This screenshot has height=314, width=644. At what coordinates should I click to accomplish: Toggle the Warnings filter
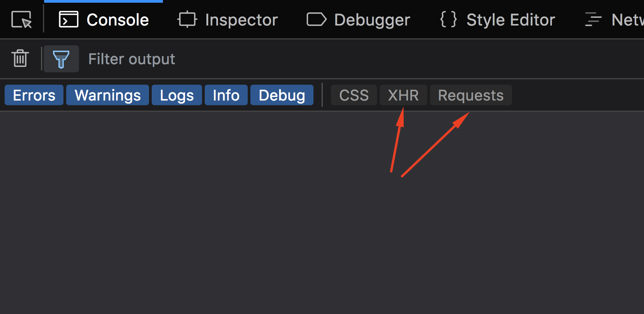108,95
